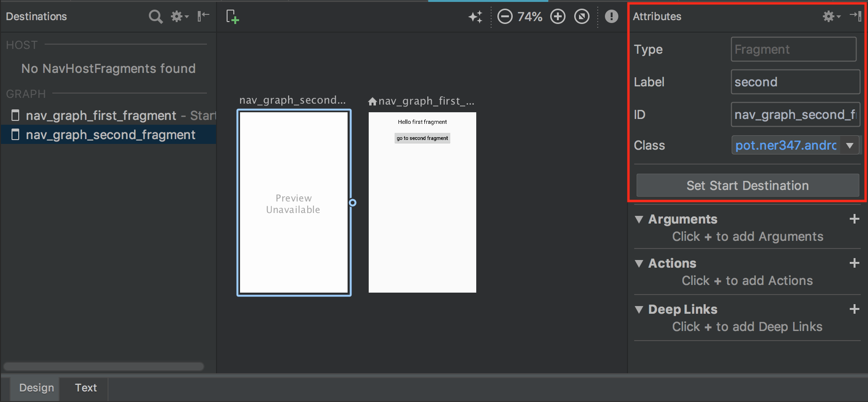868x402 pixels.
Task: Click the 'Click + to add Deep Links' hint
Action: pos(747,327)
